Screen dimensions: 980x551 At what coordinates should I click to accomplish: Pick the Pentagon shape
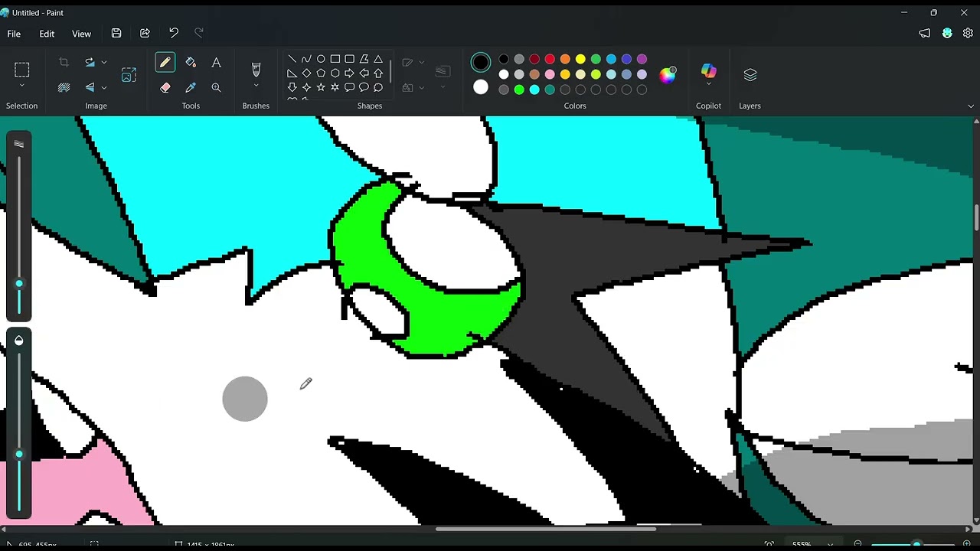pos(321,73)
